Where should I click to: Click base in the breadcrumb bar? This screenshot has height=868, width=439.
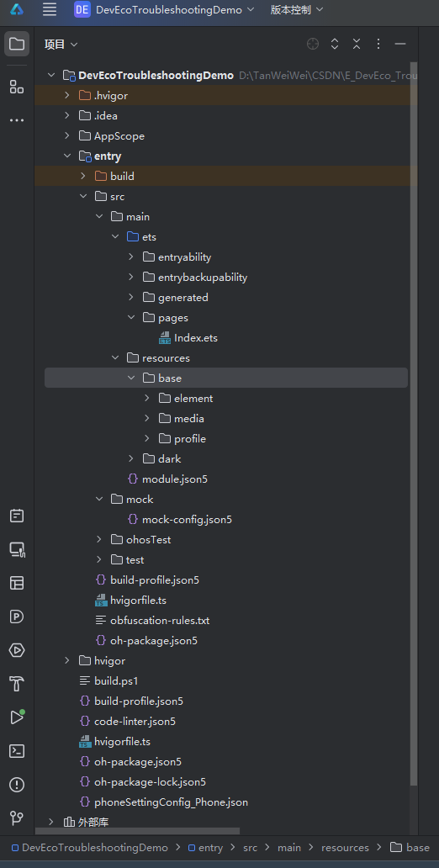410,848
